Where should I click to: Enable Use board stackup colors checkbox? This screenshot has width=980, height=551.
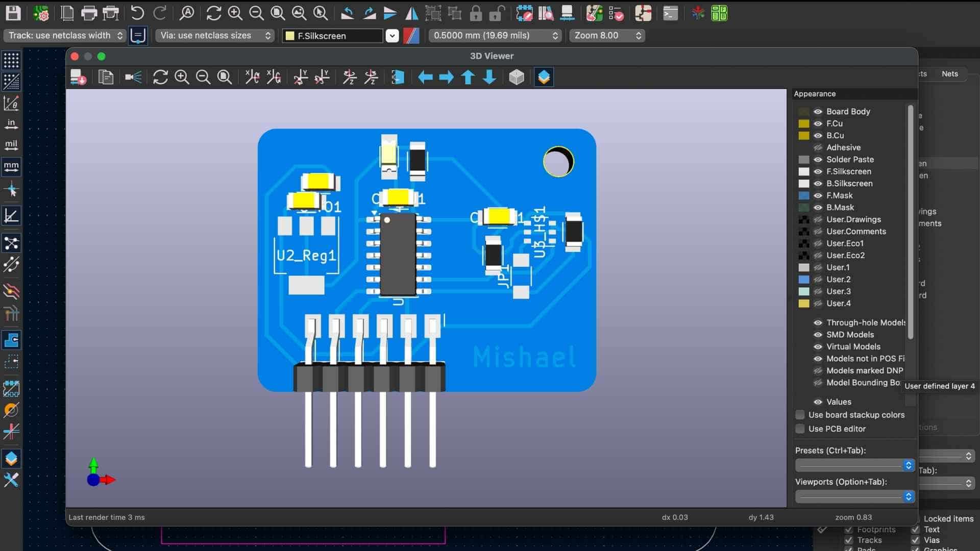coord(800,415)
